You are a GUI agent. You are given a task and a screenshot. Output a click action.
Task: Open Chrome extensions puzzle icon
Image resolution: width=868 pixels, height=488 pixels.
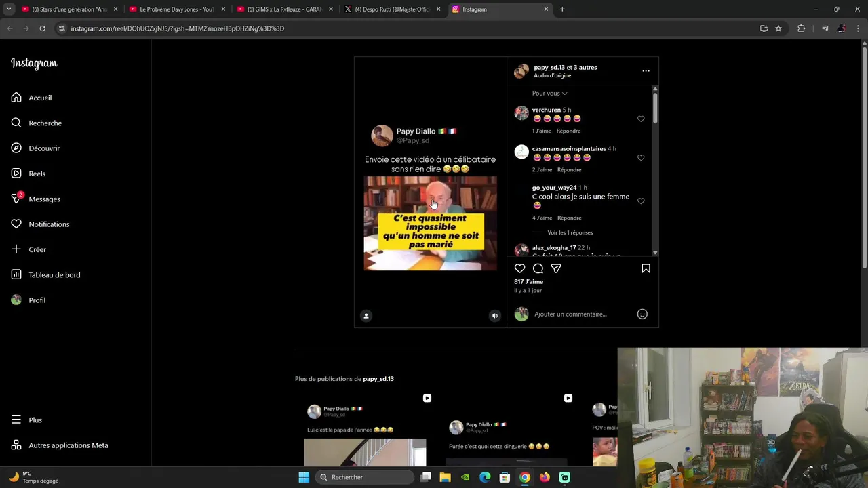tap(801, 28)
